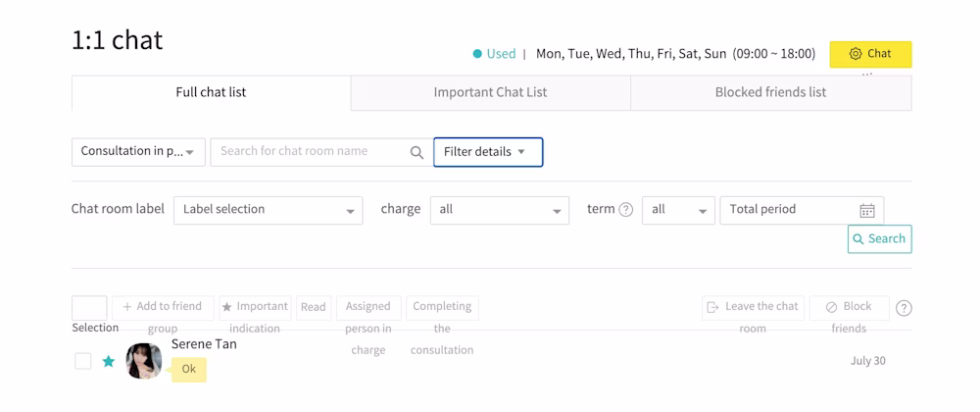The width and height of the screenshot is (980, 412).
Task: Open Serene Tan's profile picture
Action: [144, 361]
